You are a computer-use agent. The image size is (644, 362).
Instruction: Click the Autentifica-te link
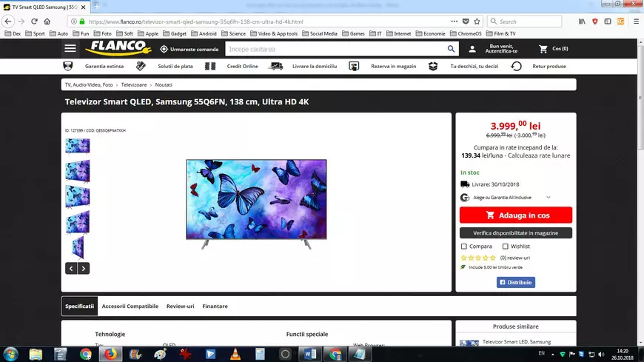point(501,51)
